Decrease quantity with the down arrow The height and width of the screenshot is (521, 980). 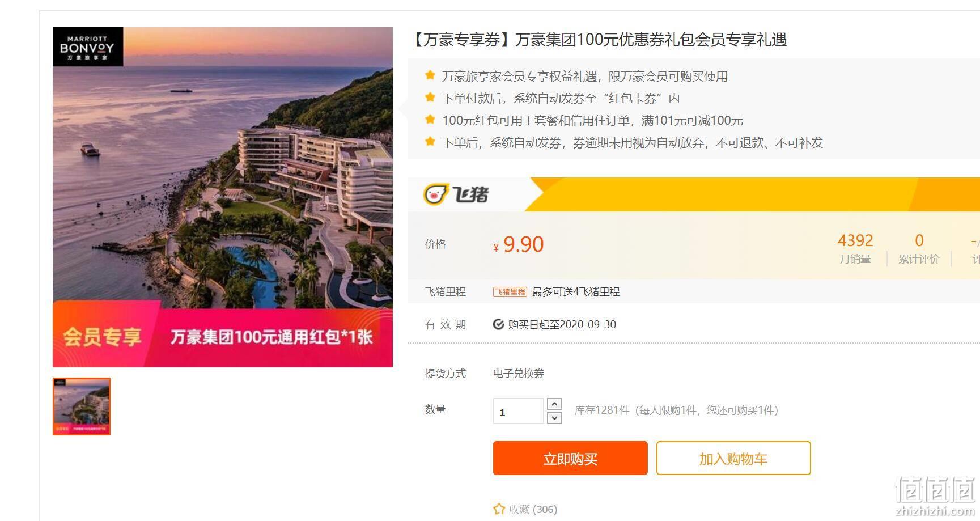tap(554, 418)
